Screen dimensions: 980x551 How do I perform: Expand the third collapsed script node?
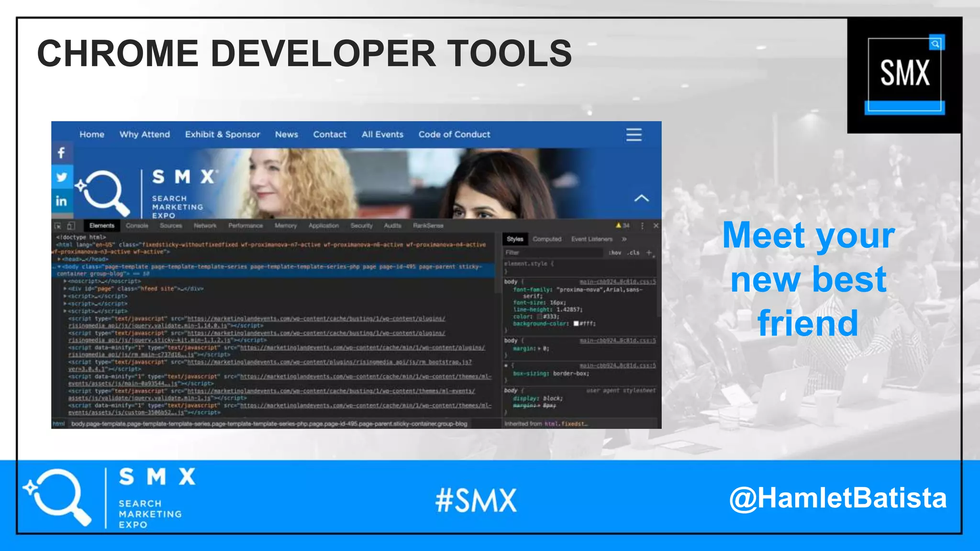[65, 311]
